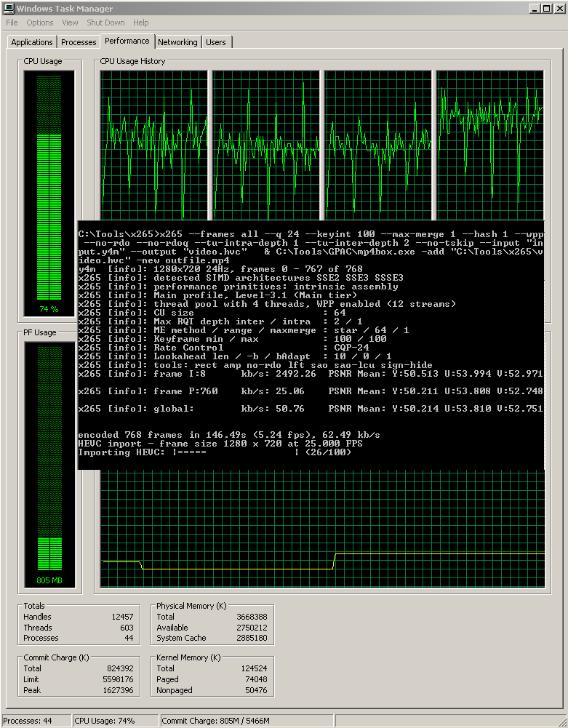This screenshot has height=728, width=568.
Task: Click the Threads value 603
Action: [x=127, y=628]
